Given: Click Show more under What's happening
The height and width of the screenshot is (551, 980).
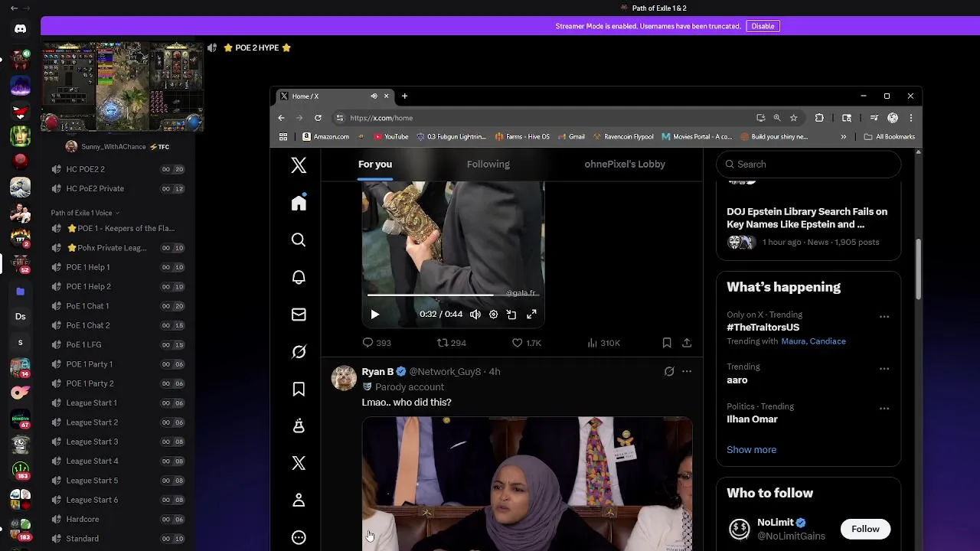Looking at the screenshot, I should tap(751, 450).
